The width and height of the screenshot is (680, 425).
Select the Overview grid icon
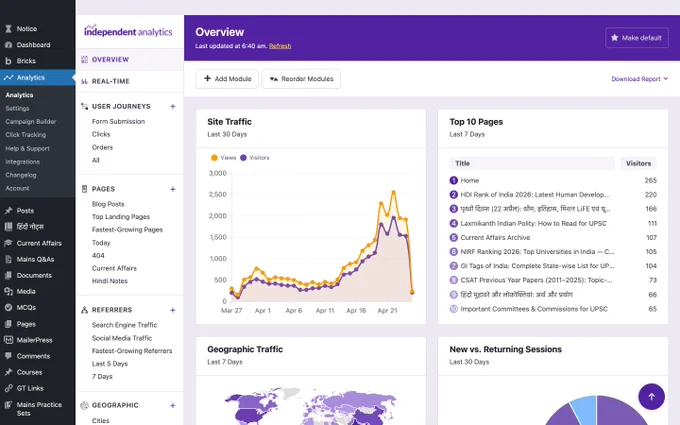pyautogui.click(x=84, y=59)
